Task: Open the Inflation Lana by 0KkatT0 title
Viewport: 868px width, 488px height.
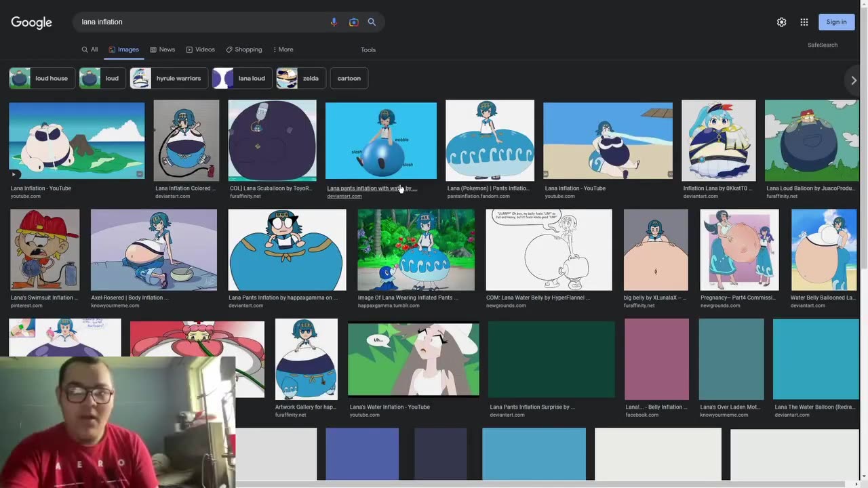Action: (x=717, y=188)
